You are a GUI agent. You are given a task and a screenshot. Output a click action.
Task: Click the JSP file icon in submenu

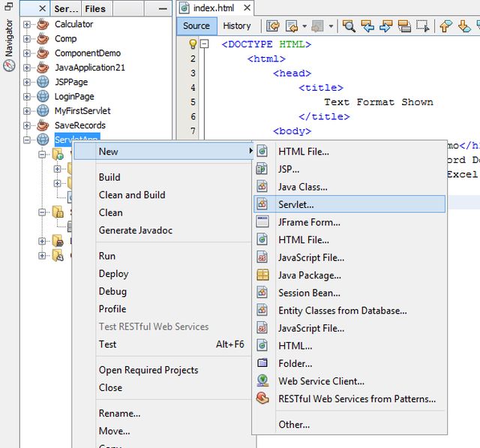pyautogui.click(x=262, y=169)
